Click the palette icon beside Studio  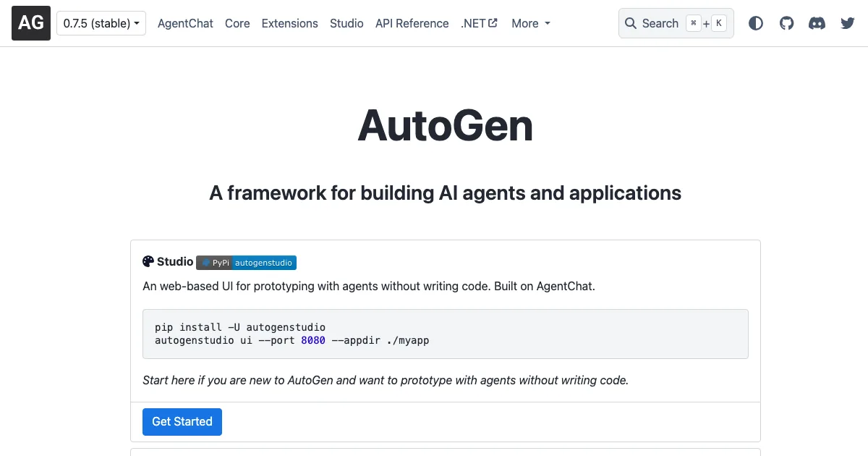(148, 261)
